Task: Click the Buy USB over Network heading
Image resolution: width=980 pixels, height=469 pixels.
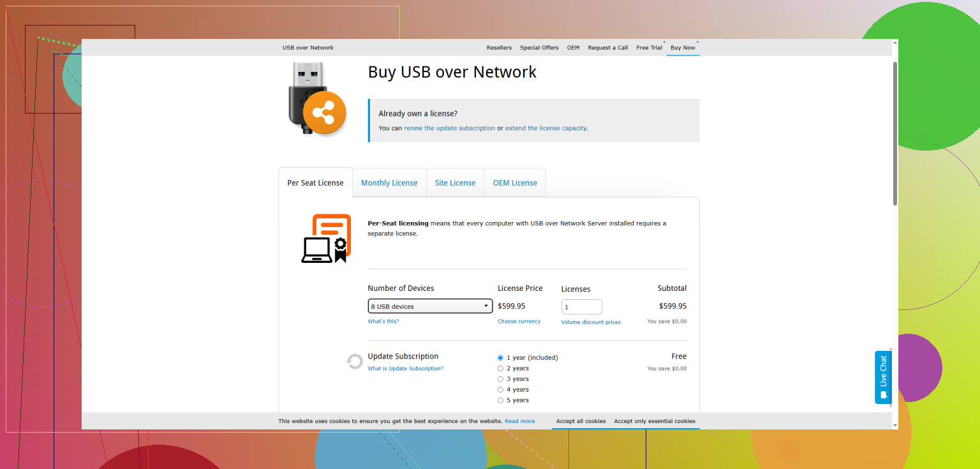Action: coord(452,72)
